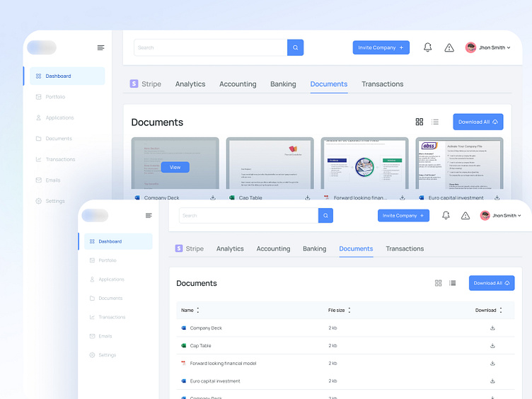Click Download All in front window
This screenshot has height=399, width=532.
click(x=492, y=283)
